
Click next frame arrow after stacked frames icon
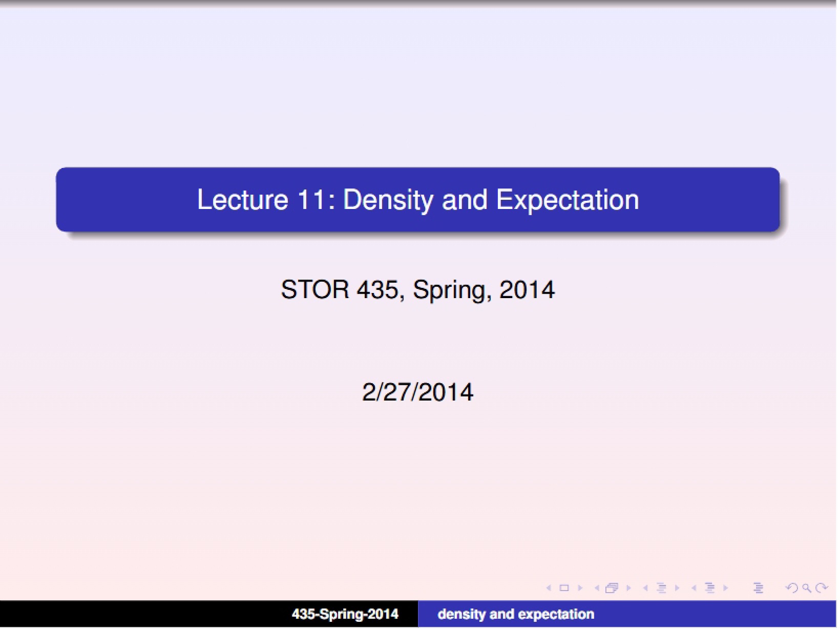(x=629, y=588)
